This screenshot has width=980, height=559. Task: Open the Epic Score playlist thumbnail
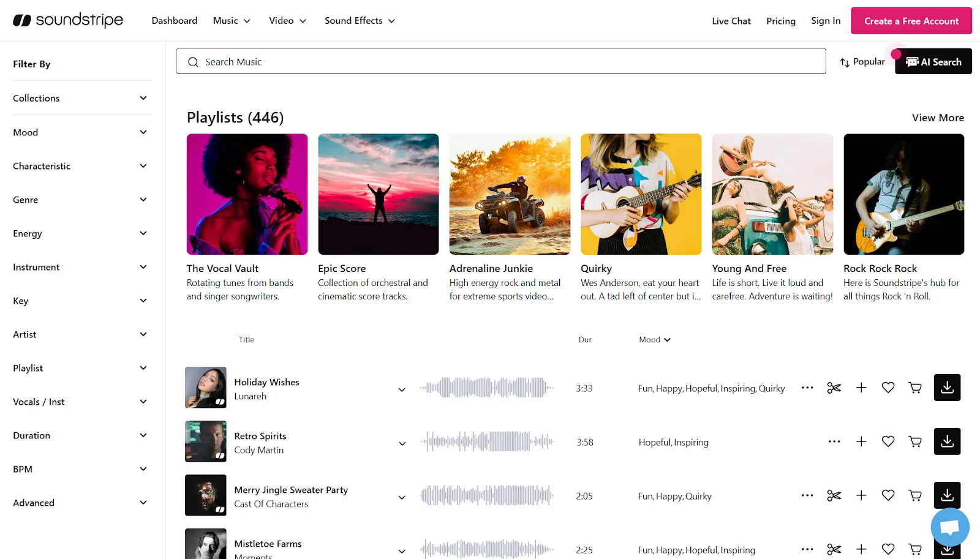[x=379, y=194]
